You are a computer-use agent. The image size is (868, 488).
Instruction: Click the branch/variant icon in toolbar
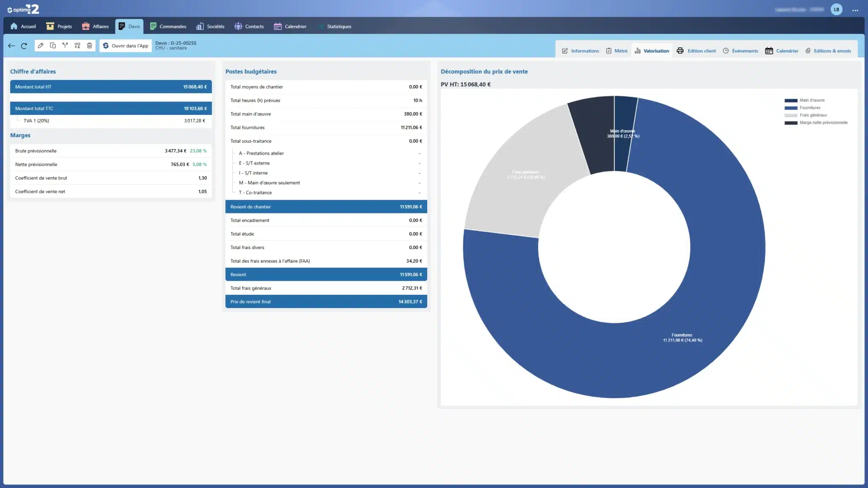tap(65, 46)
